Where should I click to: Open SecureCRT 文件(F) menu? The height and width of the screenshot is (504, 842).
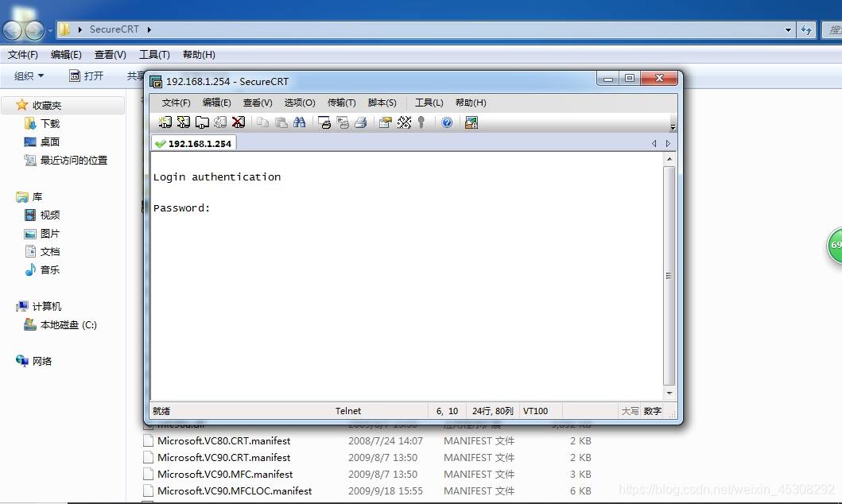click(x=177, y=103)
